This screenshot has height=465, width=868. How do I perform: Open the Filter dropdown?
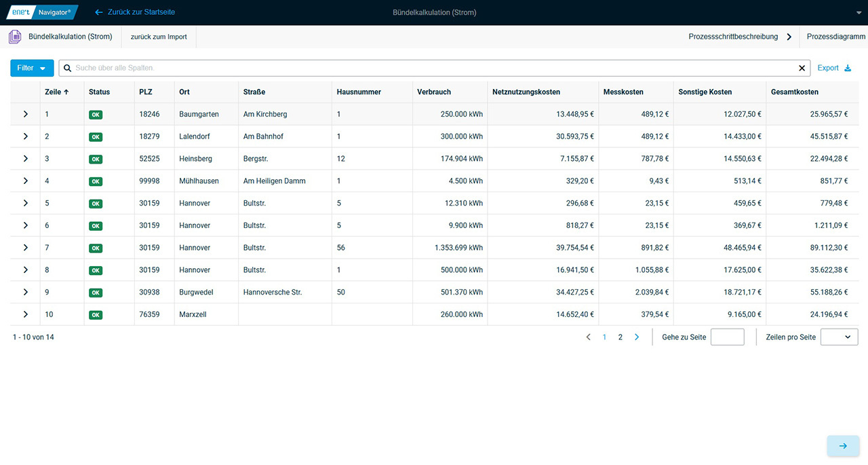pyautogui.click(x=32, y=68)
